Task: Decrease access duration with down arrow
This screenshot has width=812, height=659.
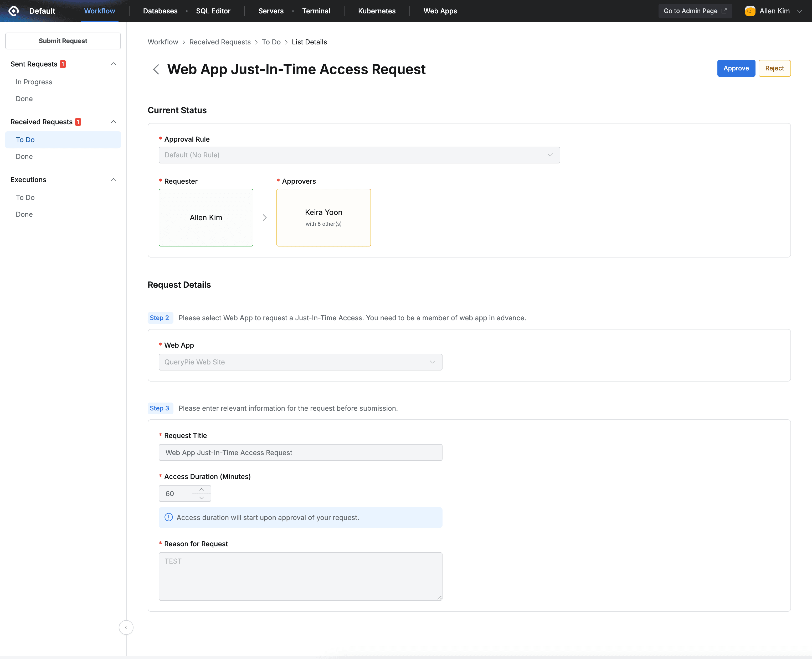Action: 202,498
